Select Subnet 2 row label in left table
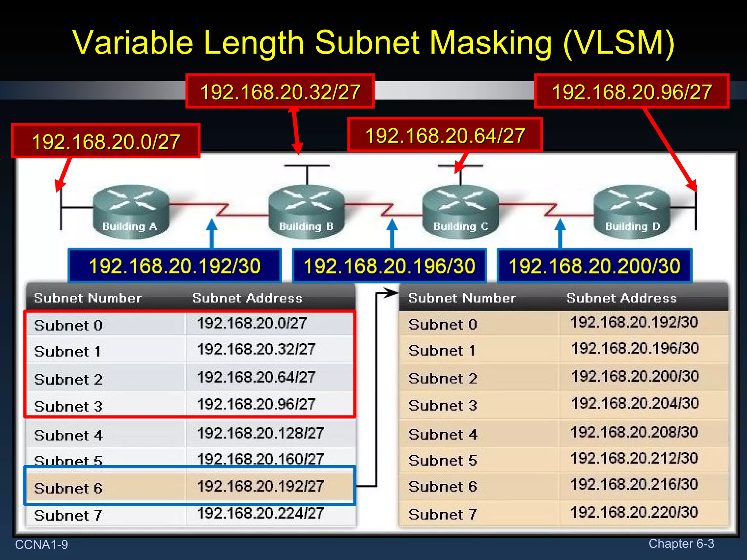The width and height of the screenshot is (747, 560). click(68, 380)
